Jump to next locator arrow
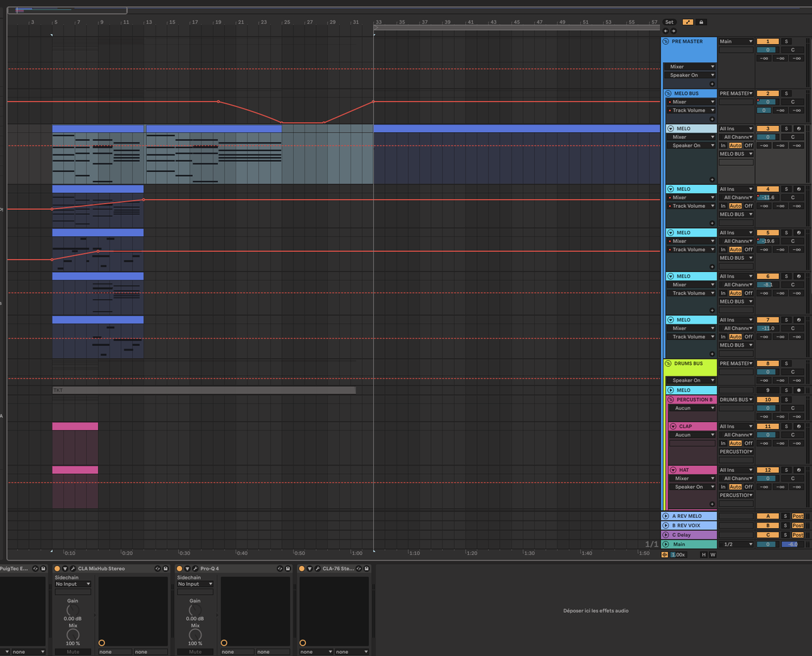 click(x=673, y=31)
